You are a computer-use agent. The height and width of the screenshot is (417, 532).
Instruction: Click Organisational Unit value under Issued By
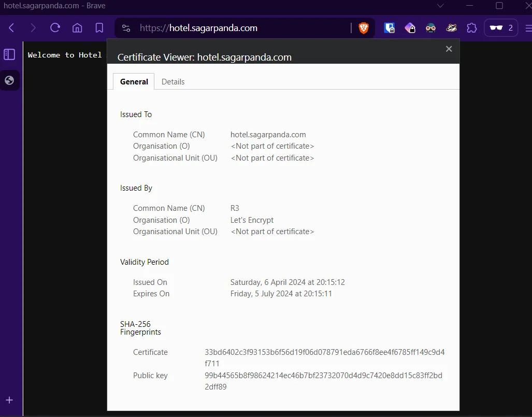[272, 232]
